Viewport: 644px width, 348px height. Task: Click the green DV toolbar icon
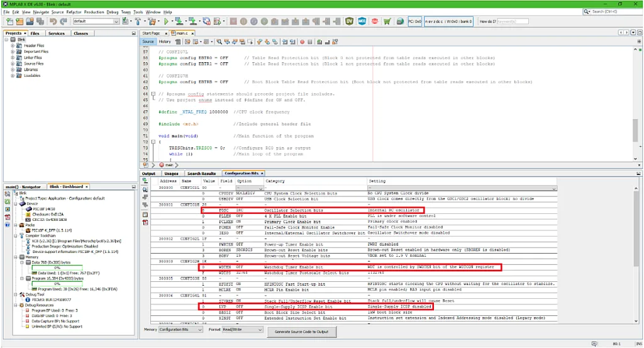pos(349,21)
